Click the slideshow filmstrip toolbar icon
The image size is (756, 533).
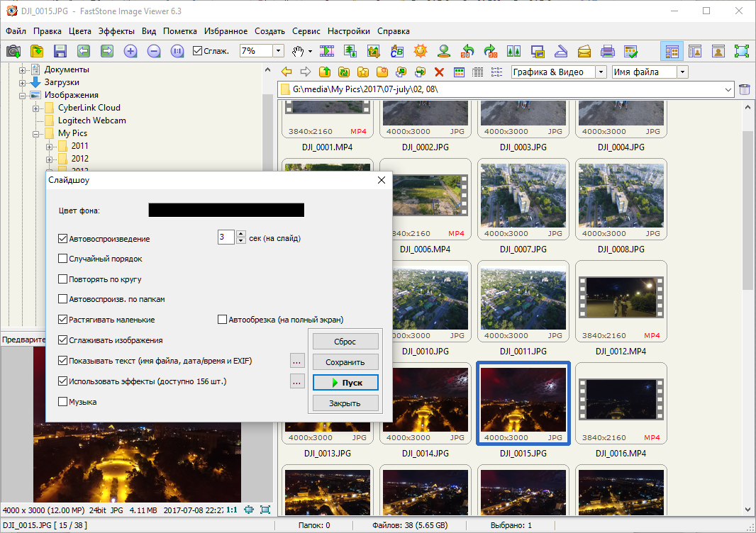[327, 50]
